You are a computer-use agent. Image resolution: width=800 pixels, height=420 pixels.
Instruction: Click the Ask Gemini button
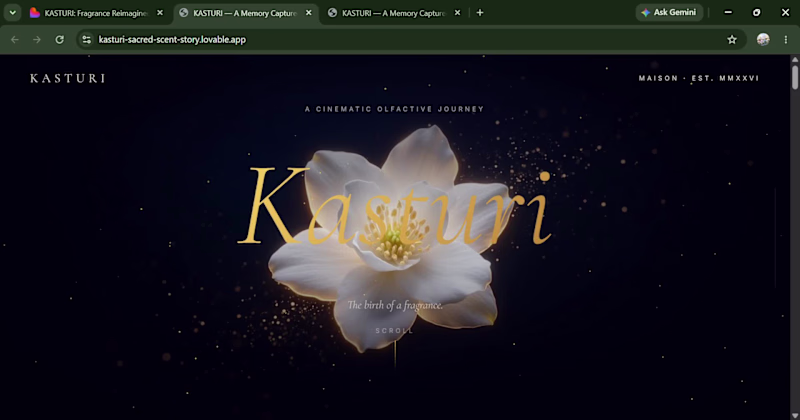point(669,12)
